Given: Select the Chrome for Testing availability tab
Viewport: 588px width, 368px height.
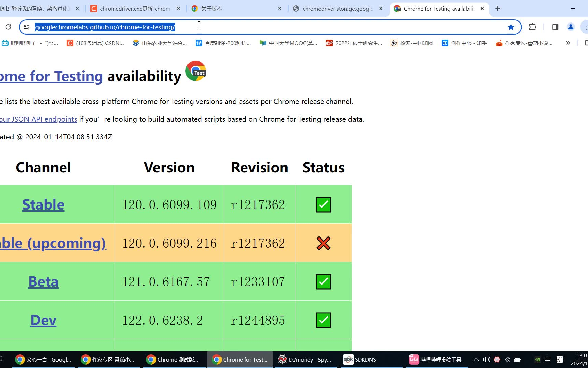Looking at the screenshot, I should pos(439,9).
